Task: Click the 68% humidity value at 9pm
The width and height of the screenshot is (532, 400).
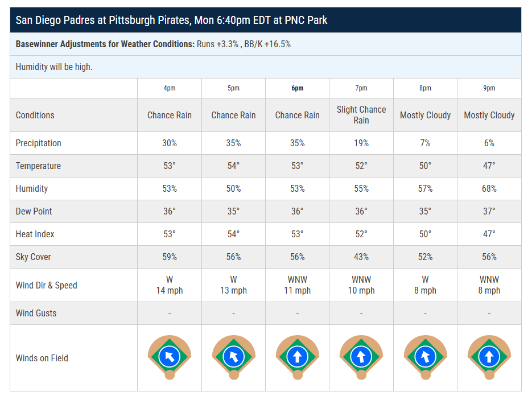Action: pyautogui.click(x=489, y=188)
